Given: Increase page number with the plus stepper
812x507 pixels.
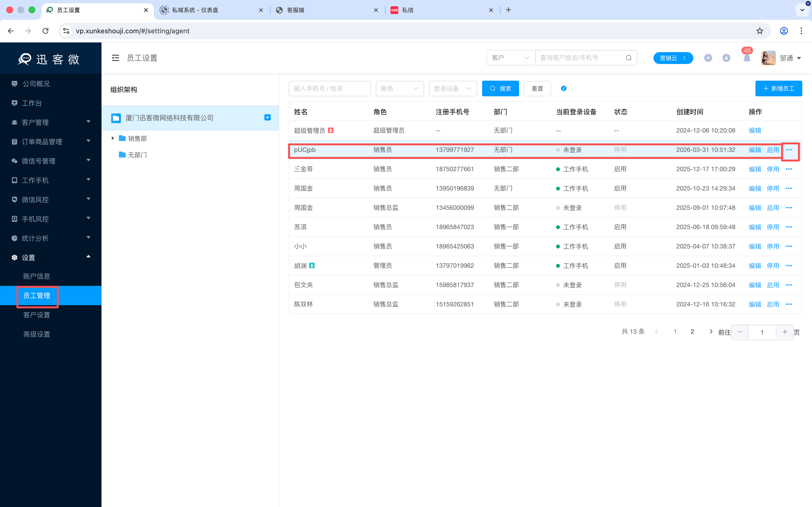Looking at the screenshot, I should [784, 332].
